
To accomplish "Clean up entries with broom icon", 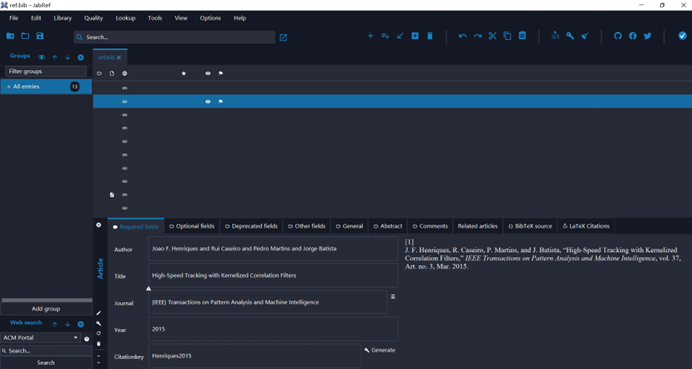I will 585,36.
